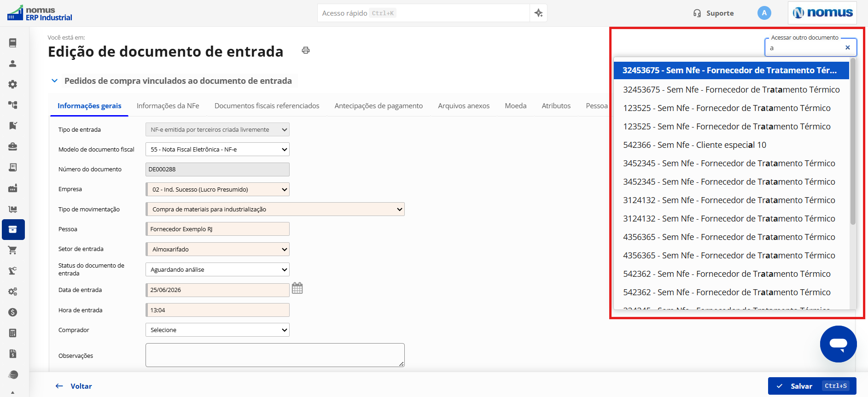Open the dollar coin sidebar icon

click(13, 312)
